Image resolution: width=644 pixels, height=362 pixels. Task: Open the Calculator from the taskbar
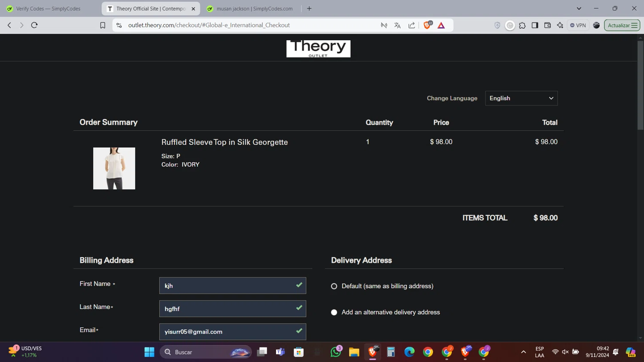pos(391,352)
